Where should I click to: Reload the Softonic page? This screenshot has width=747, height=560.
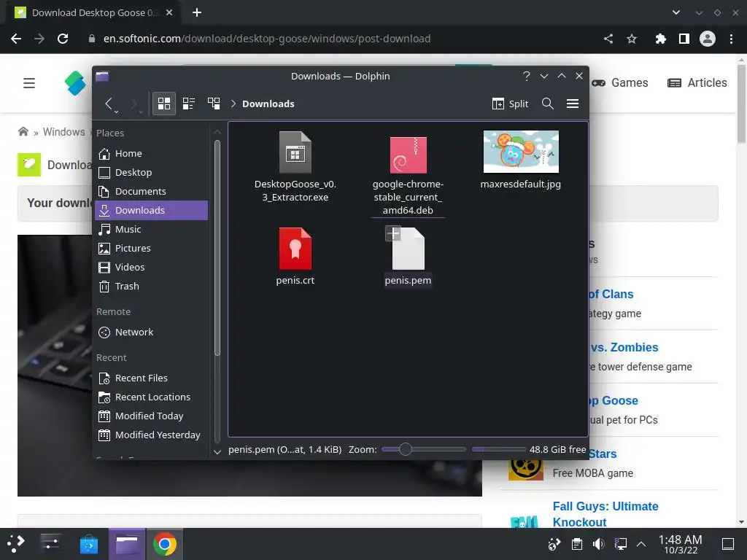click(x=63, y=39)
